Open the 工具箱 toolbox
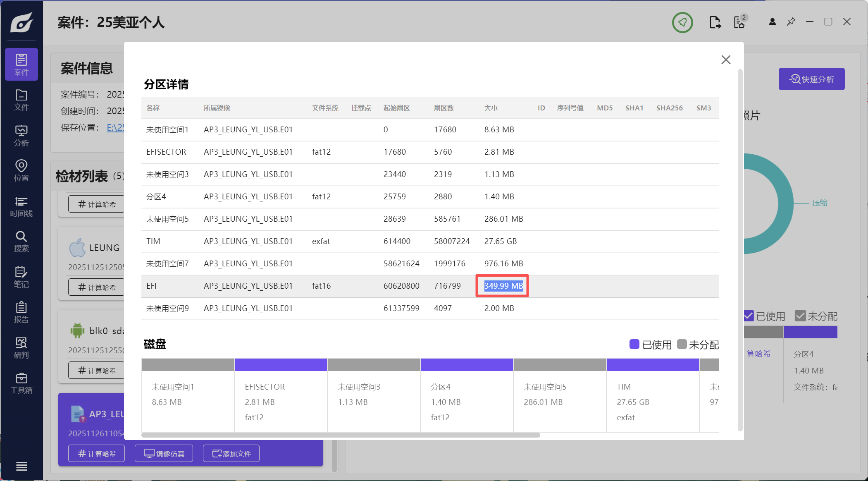The width and height of the screenshot is (868, 481). point(21,383)
